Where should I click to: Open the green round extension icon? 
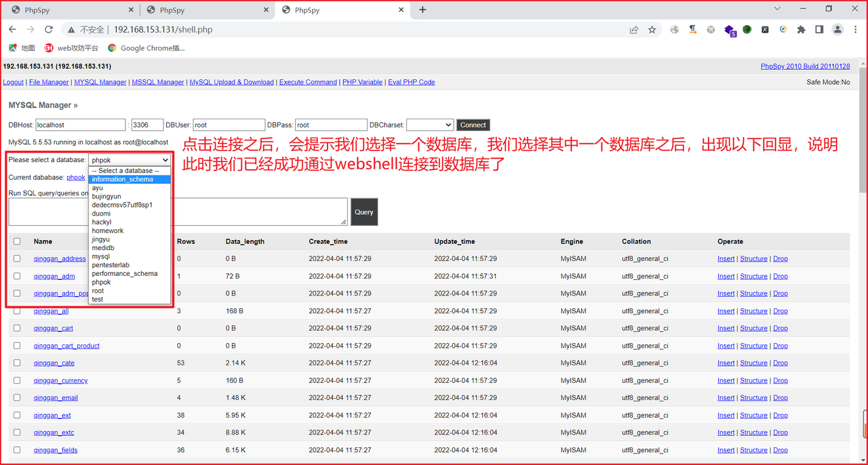tap(747, 30)
